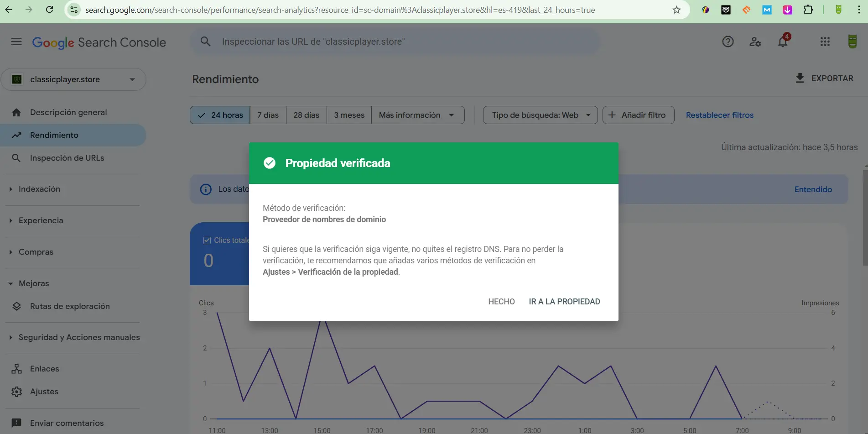
Task: Click the blue M extension icon
Action: [767, 10]
